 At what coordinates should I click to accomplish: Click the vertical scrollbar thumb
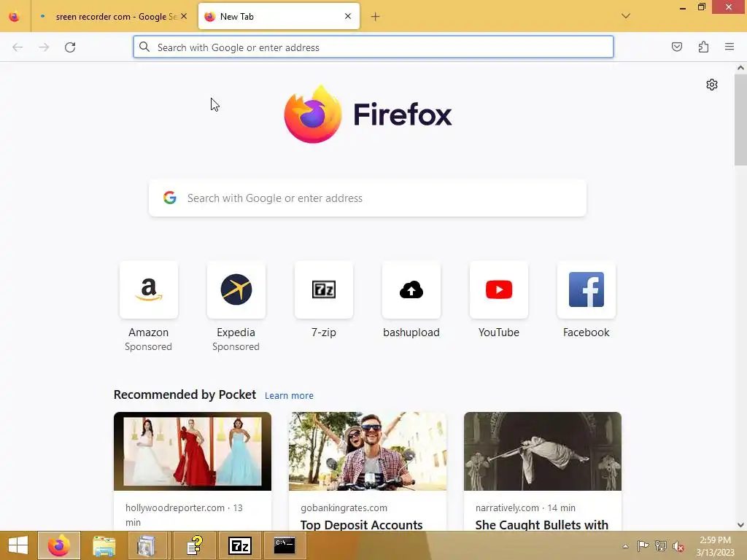(x=740, y=120)
